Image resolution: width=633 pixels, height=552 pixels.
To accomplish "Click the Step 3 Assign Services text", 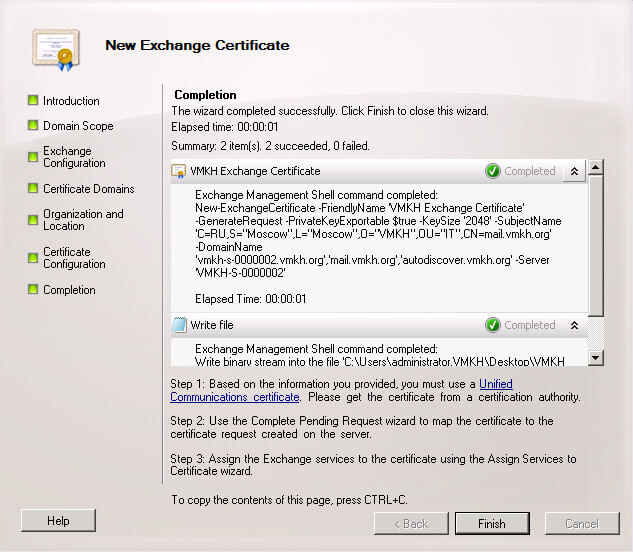I will (x=373, y=465).
